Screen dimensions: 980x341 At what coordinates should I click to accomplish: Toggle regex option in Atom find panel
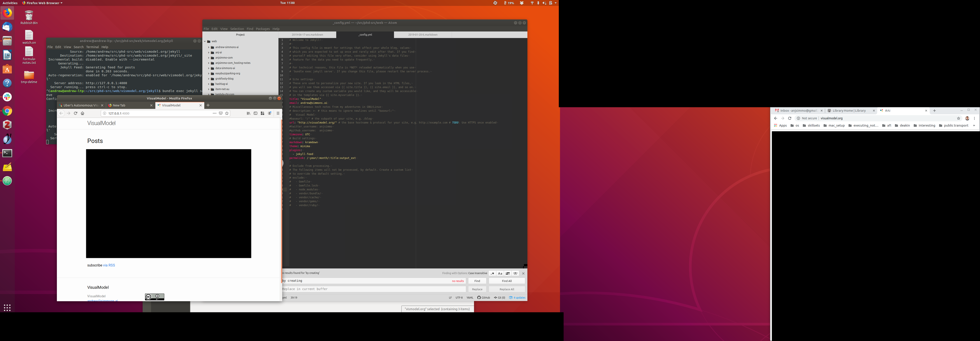(x=492, y=273)
